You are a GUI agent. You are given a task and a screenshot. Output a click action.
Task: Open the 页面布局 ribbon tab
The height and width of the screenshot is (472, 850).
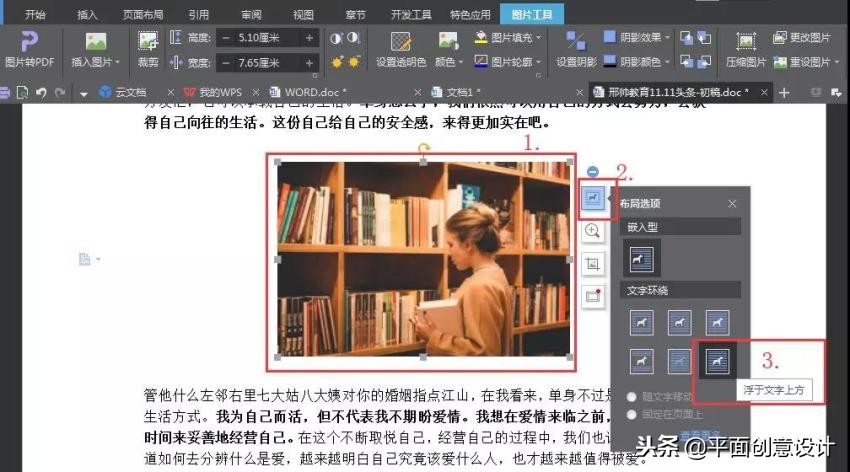point(143,15)
